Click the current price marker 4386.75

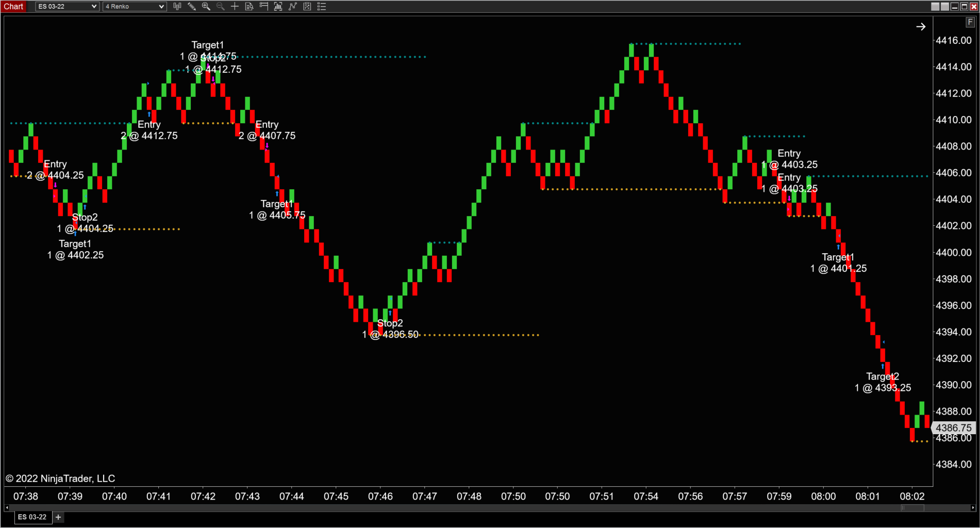[x=954, y=428]
